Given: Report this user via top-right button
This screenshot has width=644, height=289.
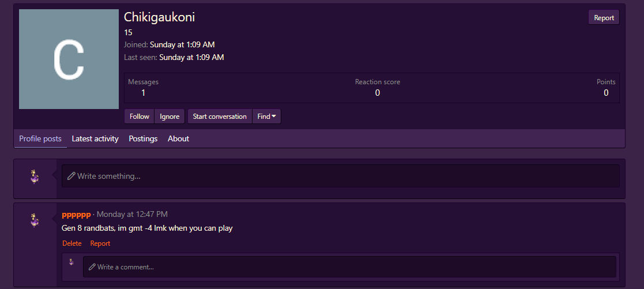Looking at the screenshot, I should [604, 18].
